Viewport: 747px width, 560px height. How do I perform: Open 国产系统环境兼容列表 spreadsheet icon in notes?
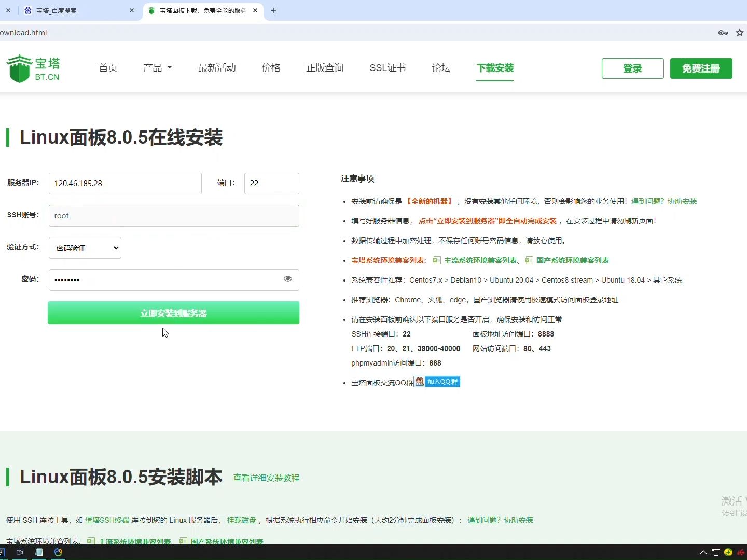coord(529,260)
